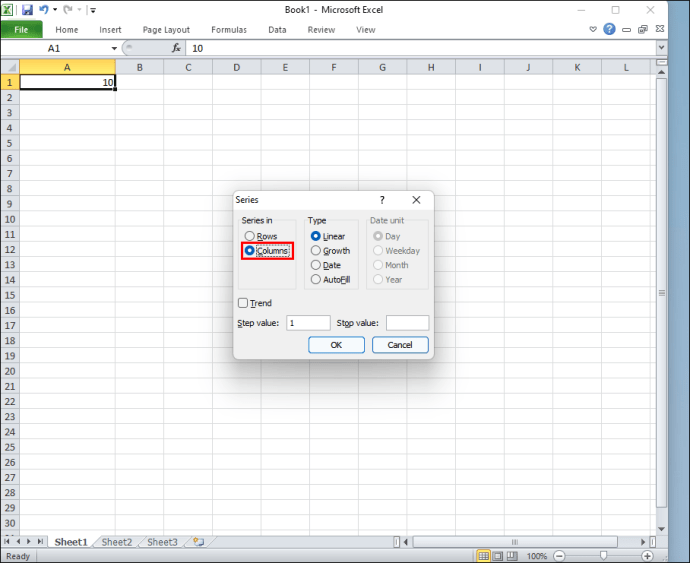Open the File tab

[22, 29]
